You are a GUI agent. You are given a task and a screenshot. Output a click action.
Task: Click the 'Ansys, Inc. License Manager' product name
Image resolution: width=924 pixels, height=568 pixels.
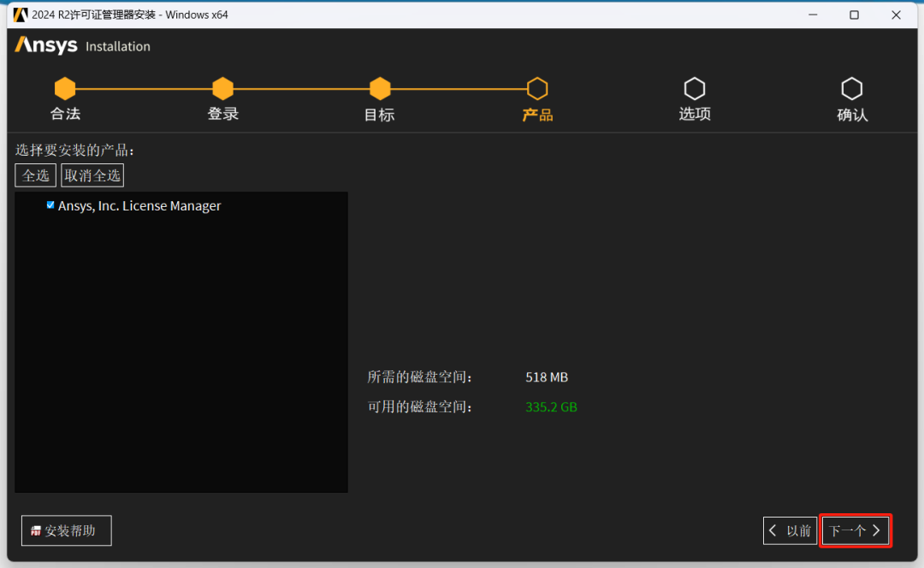(139, 206)
